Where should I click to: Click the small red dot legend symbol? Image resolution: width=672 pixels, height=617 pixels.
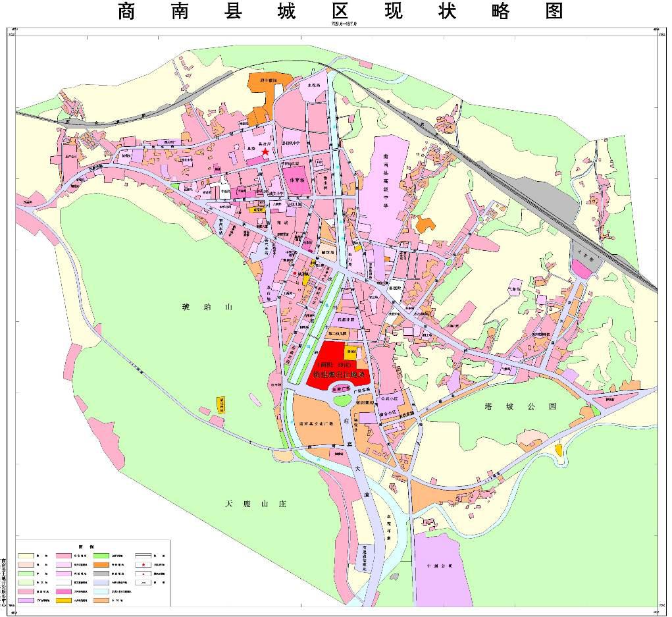pos(143,574)
